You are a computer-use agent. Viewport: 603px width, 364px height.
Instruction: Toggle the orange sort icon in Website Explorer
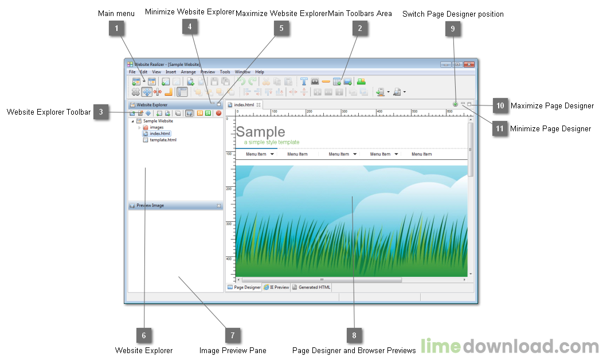(x=199, y=113)
